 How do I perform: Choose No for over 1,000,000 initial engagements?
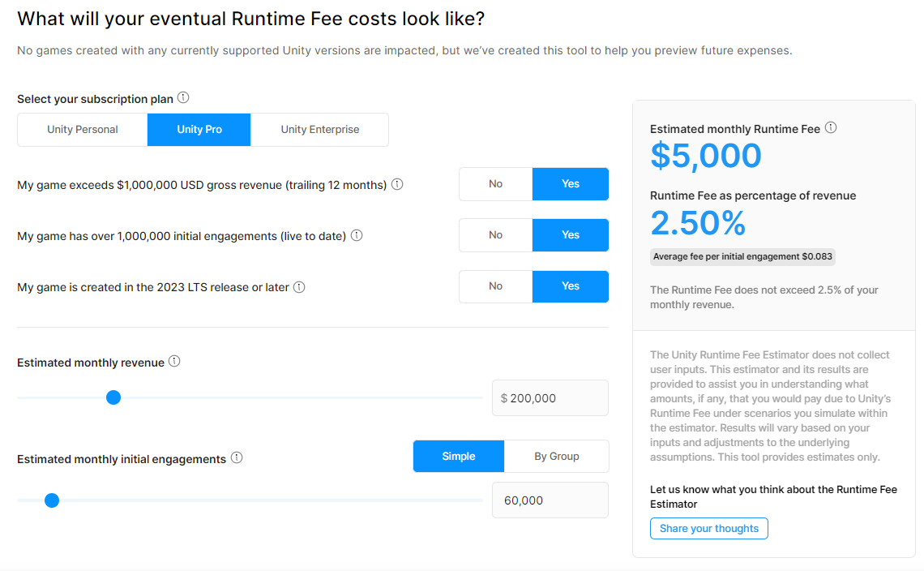[495, 234]
